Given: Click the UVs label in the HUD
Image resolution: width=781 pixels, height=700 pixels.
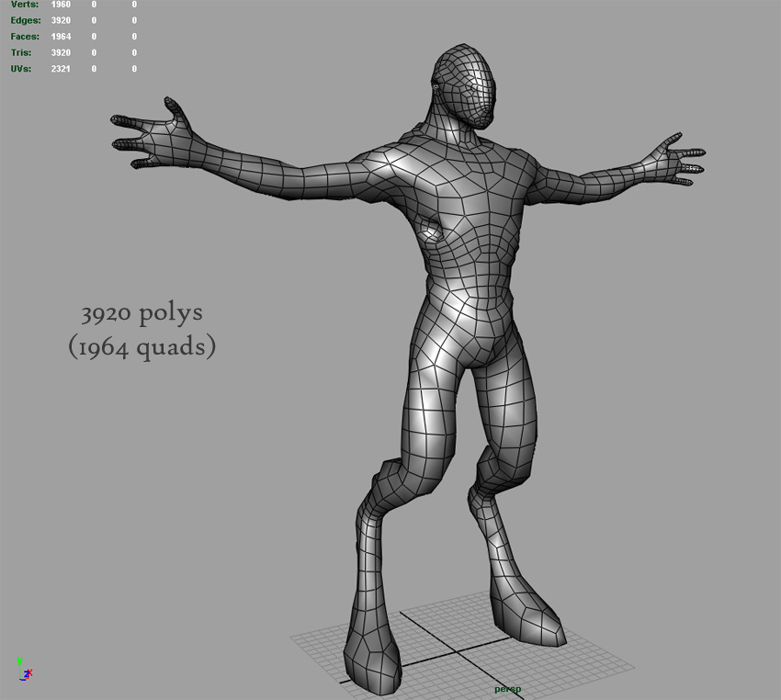Looking at the screenshot, I should pyautogui.click(x=21, y=69).
